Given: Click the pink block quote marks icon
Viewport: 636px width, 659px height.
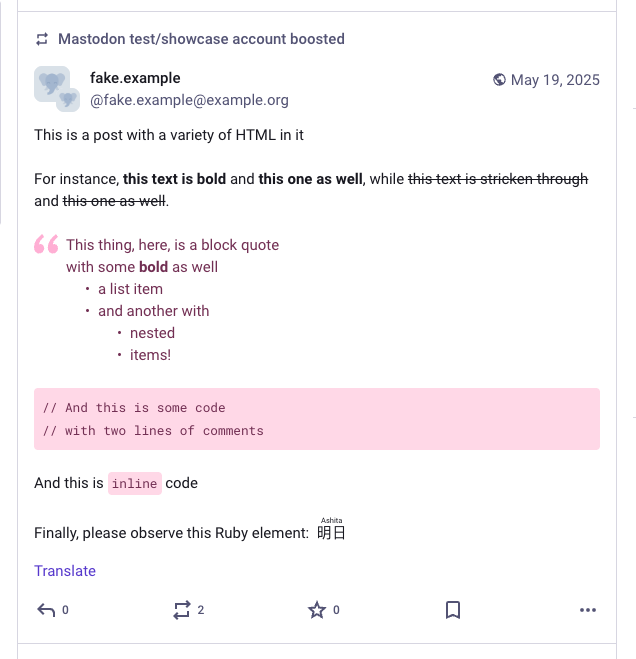Looking at the screenshot, I should tap(46, 244).
